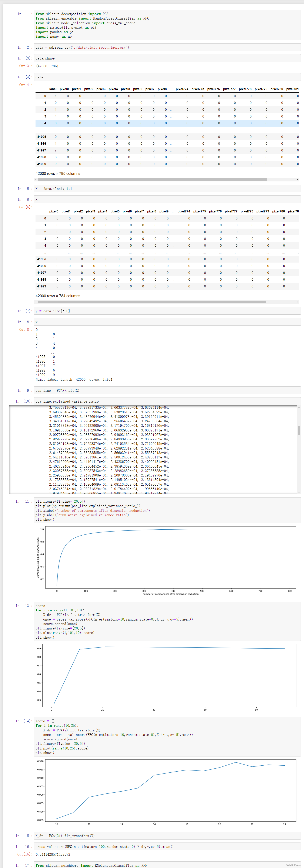Click the In [11] cumsum plotting code cell
Image resolution: width=304 pixels, height=868 pixels.
[167, 510]
